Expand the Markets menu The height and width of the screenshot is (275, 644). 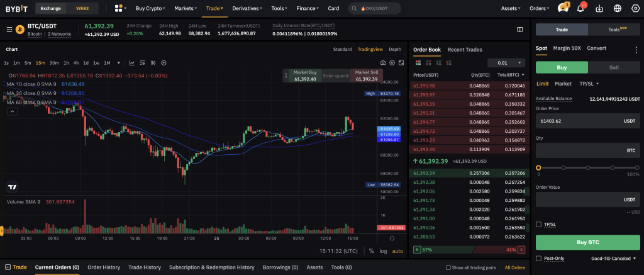pos(186,8)
